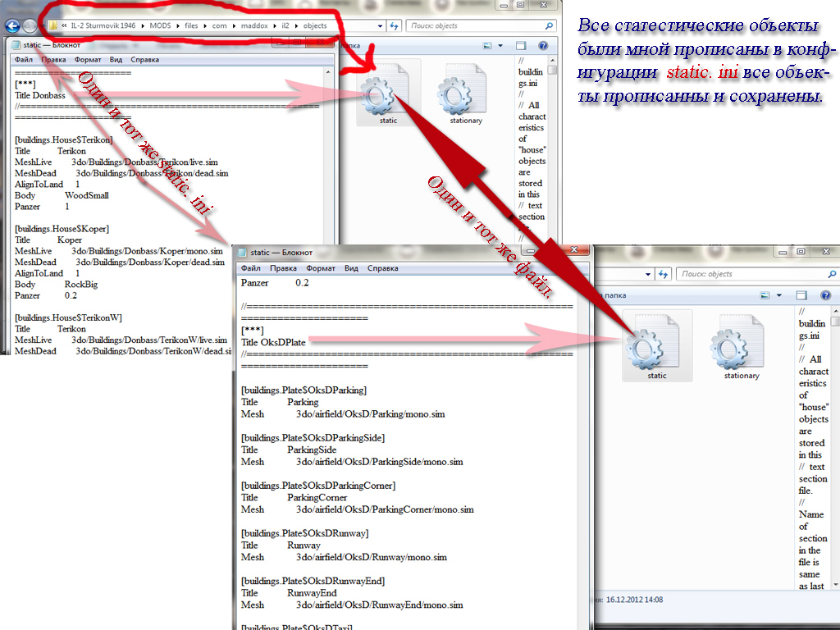Navigate to the maddox breadcrumb folder
The image size is (840, 630).
[254, 25]
